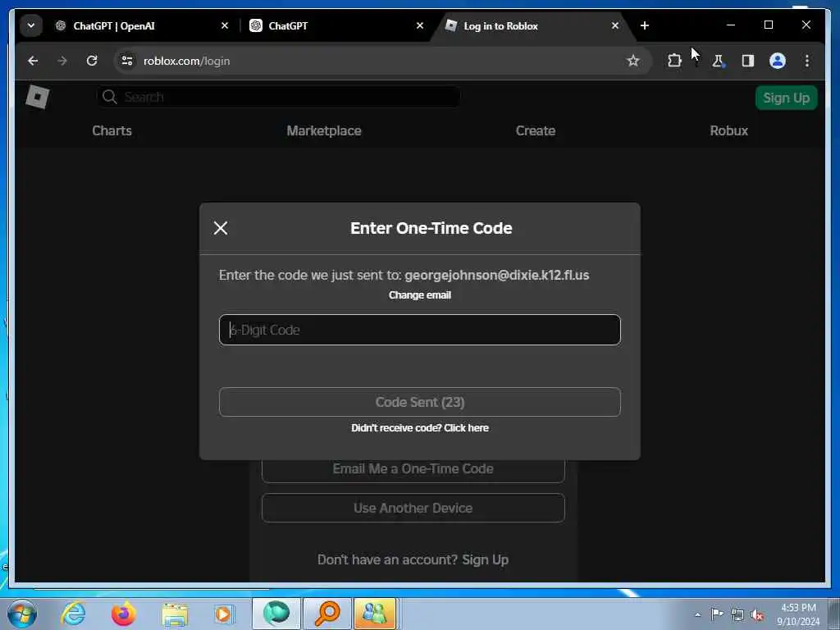Switch to the ChatGPT tab

pos(336,25)
